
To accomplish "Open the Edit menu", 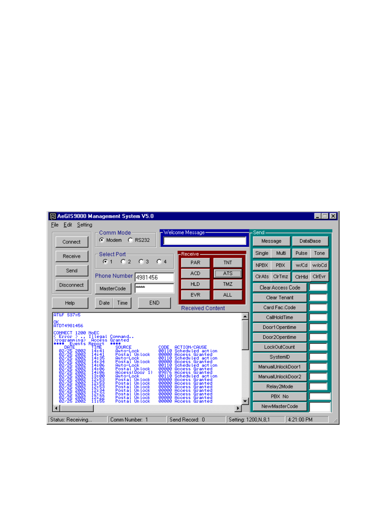I will tap(68, 225).
